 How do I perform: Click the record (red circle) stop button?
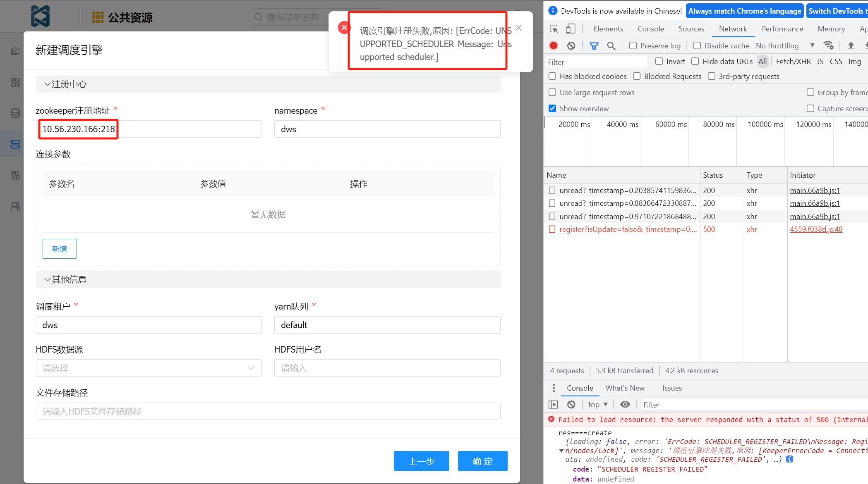553,45
